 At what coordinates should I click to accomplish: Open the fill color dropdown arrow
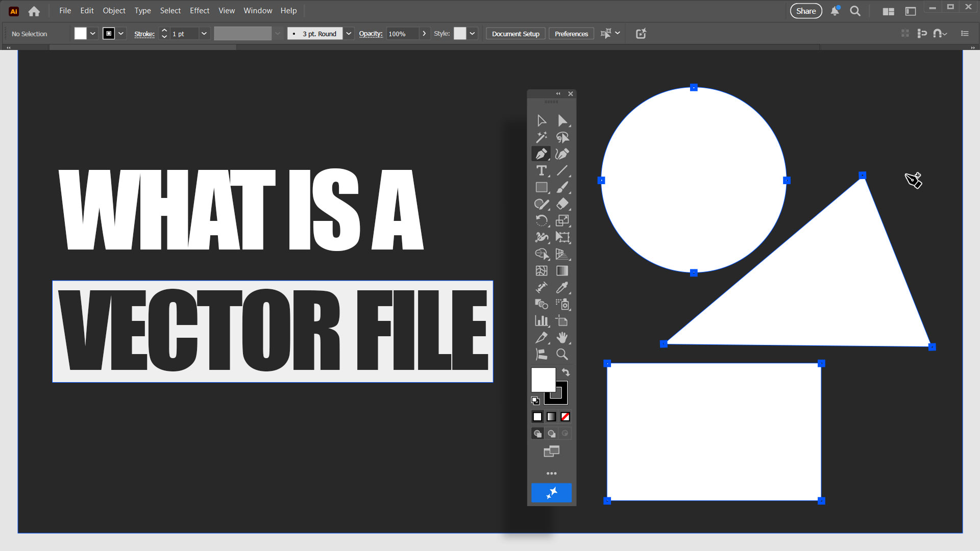tap(93, 34)
